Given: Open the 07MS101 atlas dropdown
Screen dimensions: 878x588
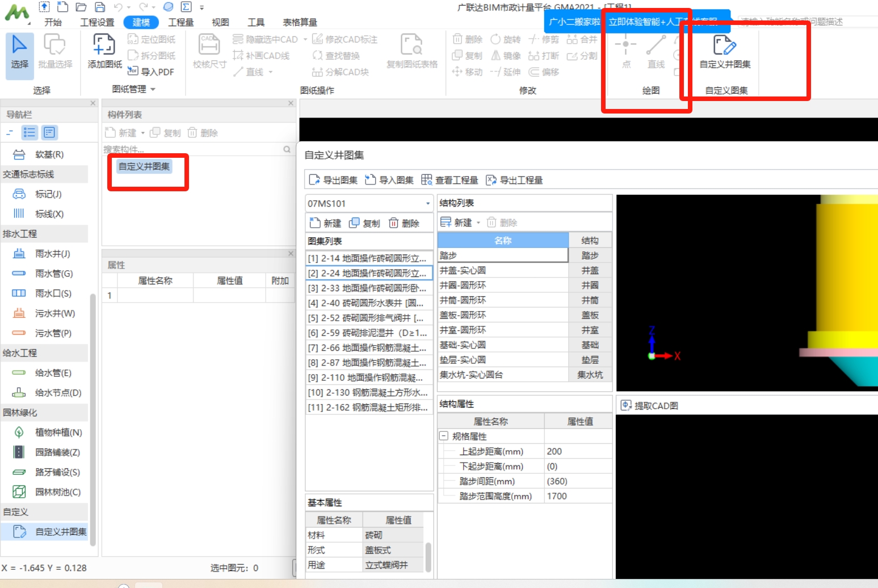Looking at the screenshot, I should (428, 204).
